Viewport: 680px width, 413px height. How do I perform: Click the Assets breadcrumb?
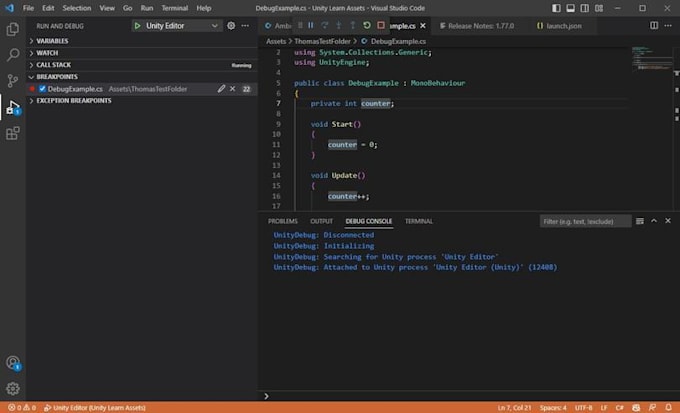(x=276, y=41)
